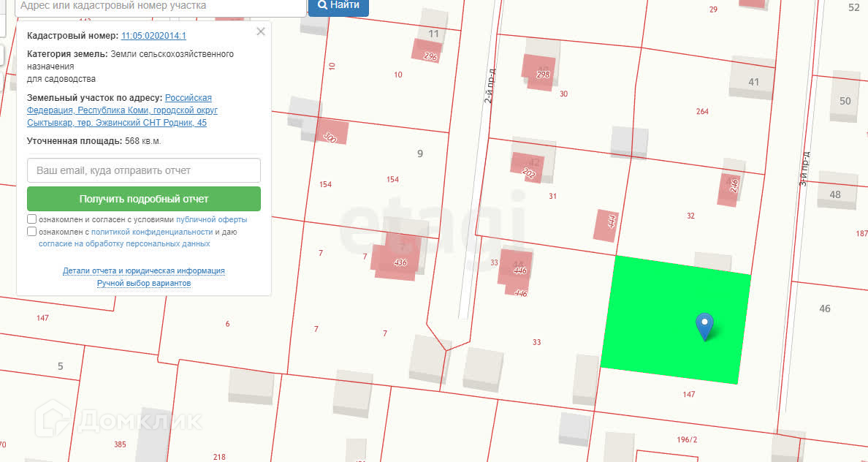Screen dimensions: 868x462
Task: Click parcel number 264 label
Action: pos(702,111)
